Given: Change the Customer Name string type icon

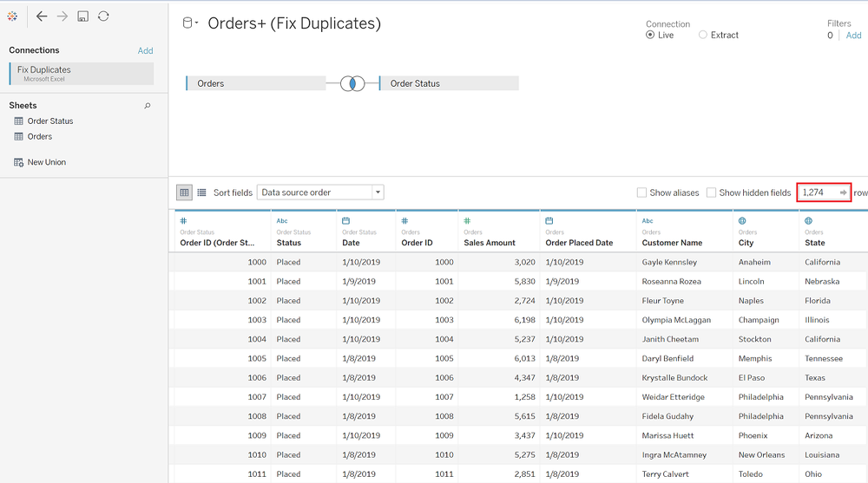Looking at the screenshot, I should point(648,221).
